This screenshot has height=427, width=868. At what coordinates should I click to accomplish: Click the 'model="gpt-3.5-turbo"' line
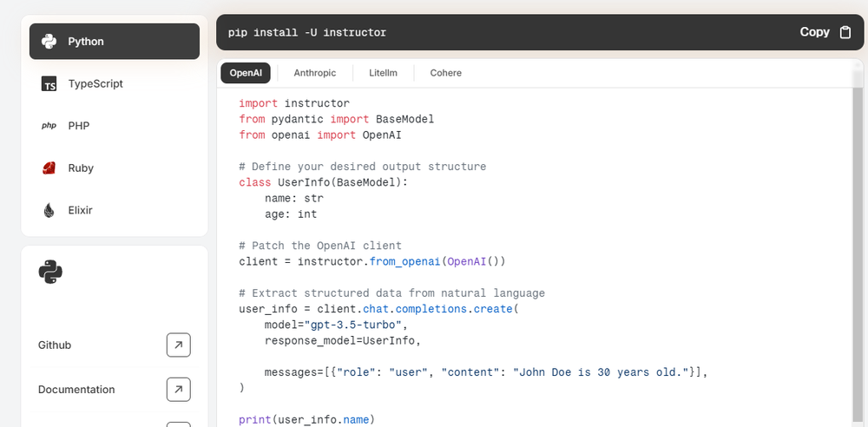(x=337, y=325)
